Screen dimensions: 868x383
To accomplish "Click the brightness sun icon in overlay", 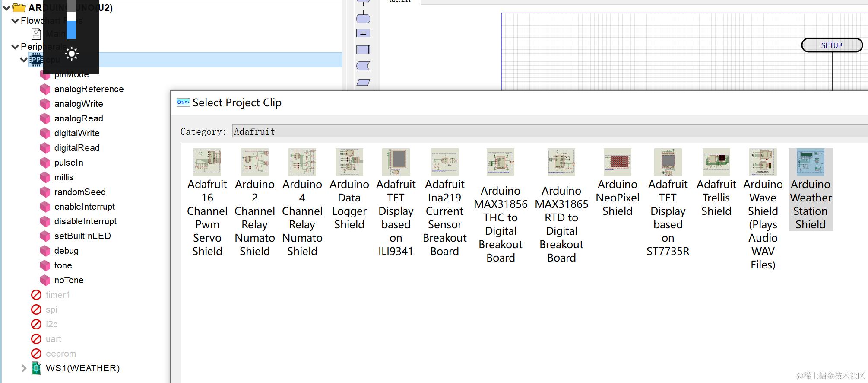I will tap(72, 54).
